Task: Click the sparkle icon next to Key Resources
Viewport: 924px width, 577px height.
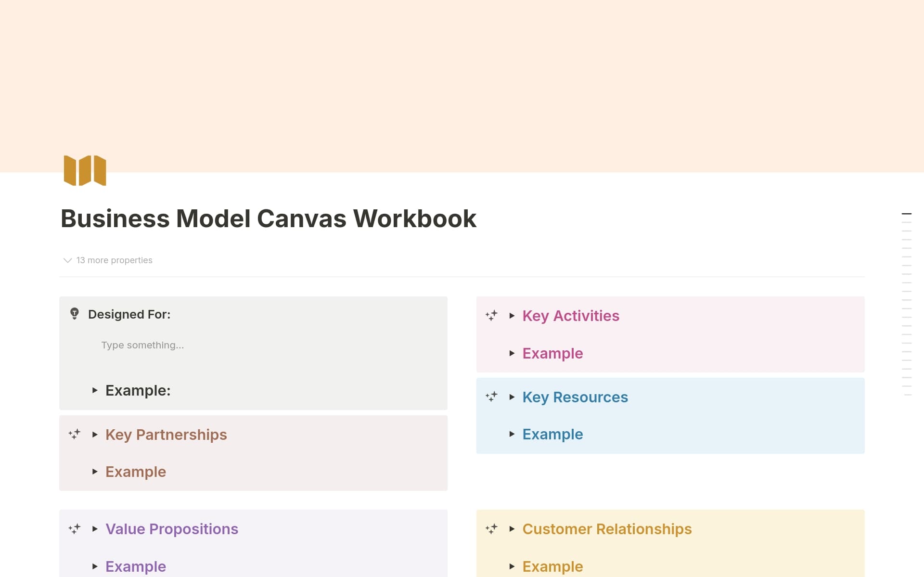Action: [x=492, y=397]
